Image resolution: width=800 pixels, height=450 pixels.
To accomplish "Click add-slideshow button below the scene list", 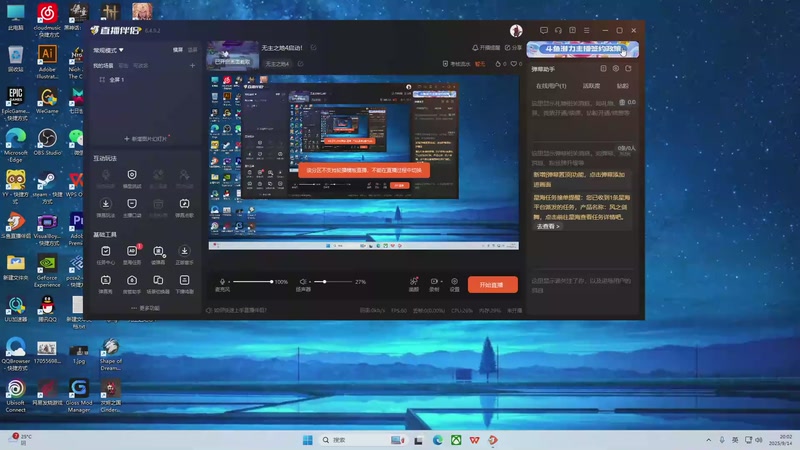I will 145,138.
